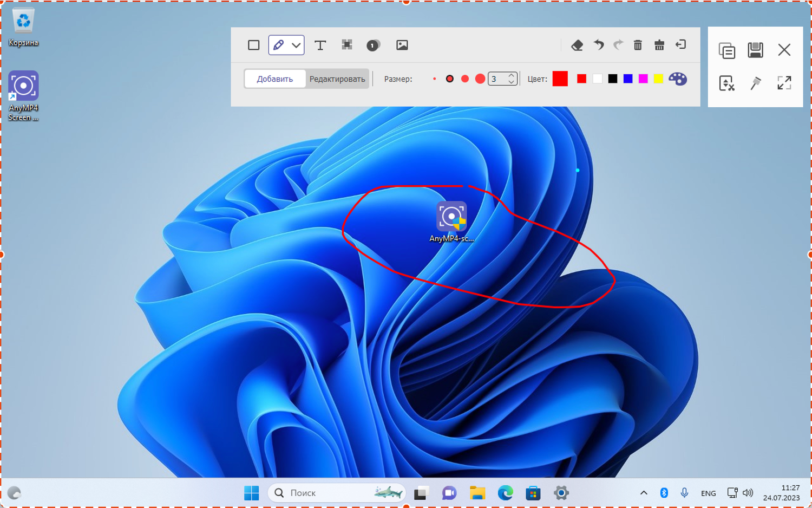Pick the black color swatch
The width and height of the screenshot is (812, 508).
[613, 79]
